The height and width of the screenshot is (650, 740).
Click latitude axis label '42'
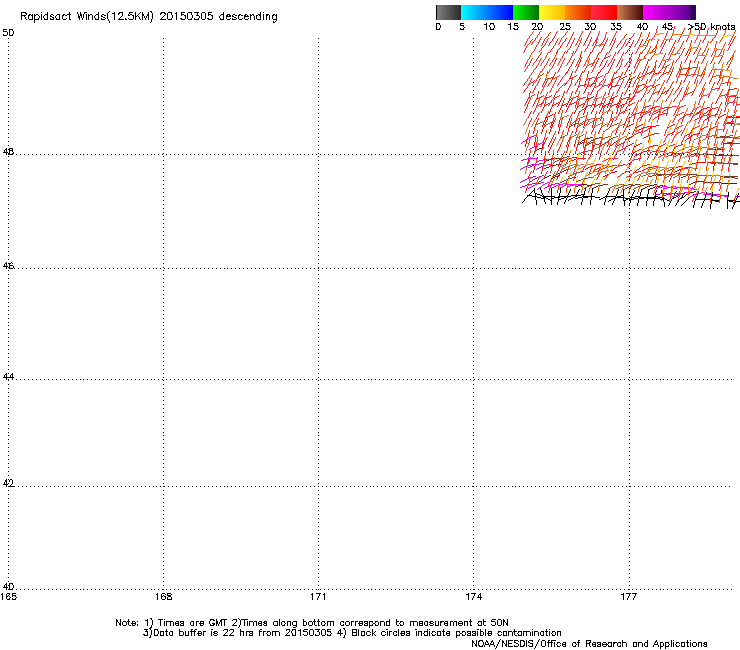[x=8, y=483]
